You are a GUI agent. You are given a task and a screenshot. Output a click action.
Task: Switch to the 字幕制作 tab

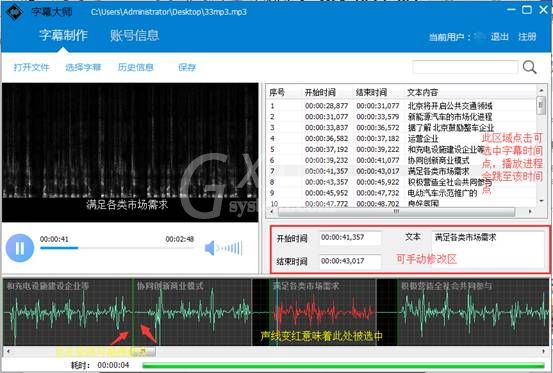[63, 35]
